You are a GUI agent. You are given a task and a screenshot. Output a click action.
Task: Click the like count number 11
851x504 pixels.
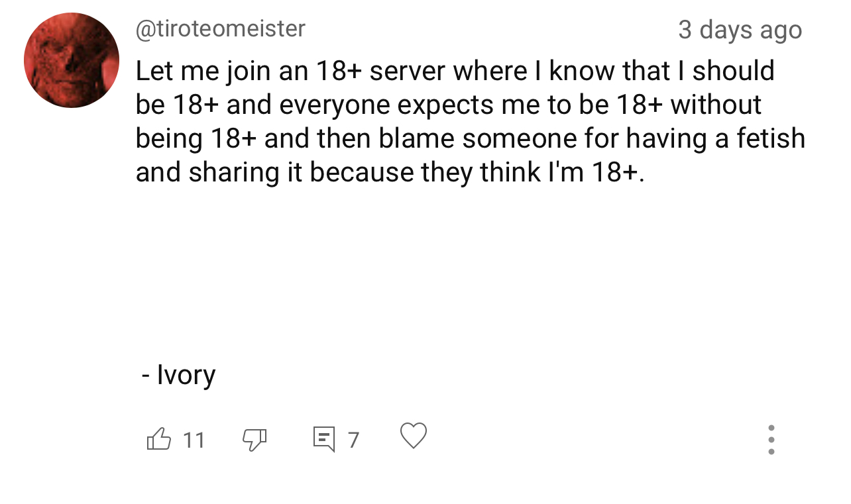pyautogui.click(x=194, y=440)
